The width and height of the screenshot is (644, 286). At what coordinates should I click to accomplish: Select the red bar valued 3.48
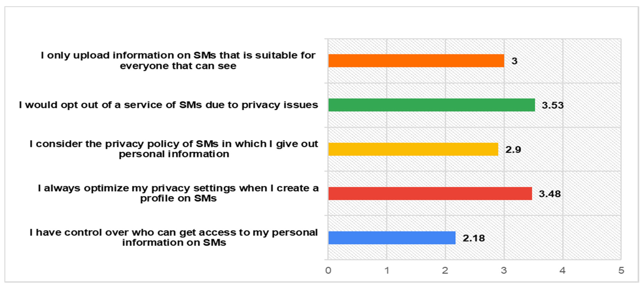pos(430,194)
